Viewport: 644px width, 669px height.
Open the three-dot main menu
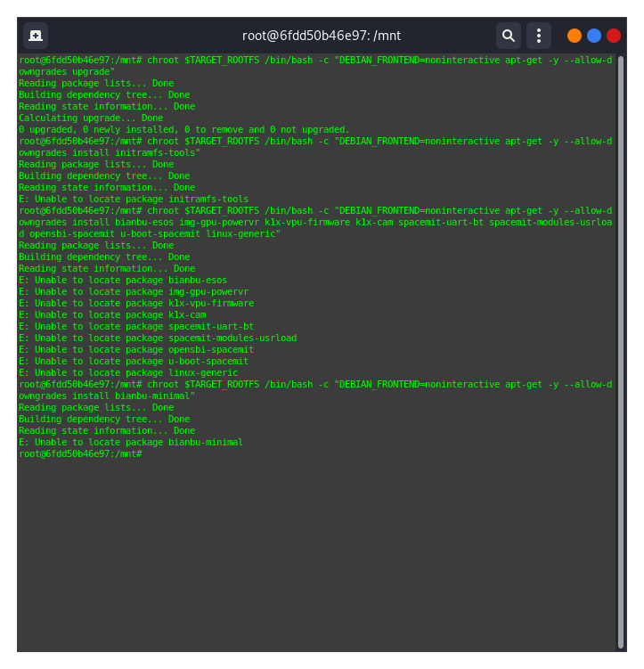(539, 36)
